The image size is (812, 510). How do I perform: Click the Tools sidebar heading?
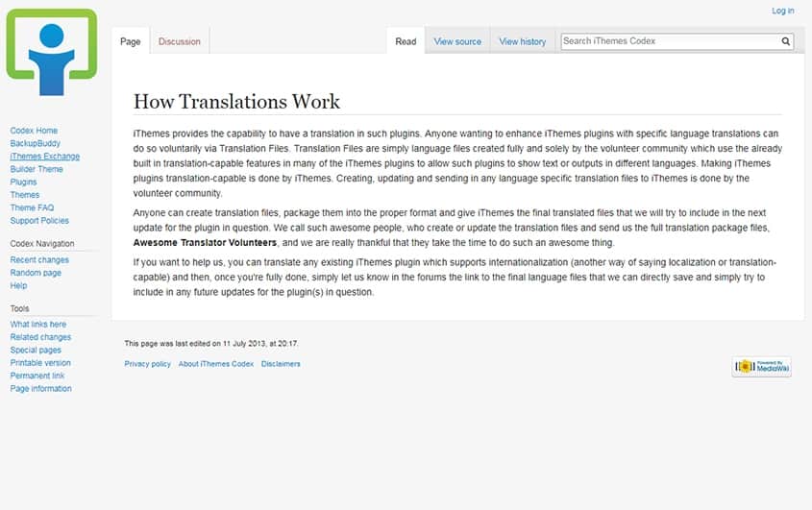pos(19,308)
